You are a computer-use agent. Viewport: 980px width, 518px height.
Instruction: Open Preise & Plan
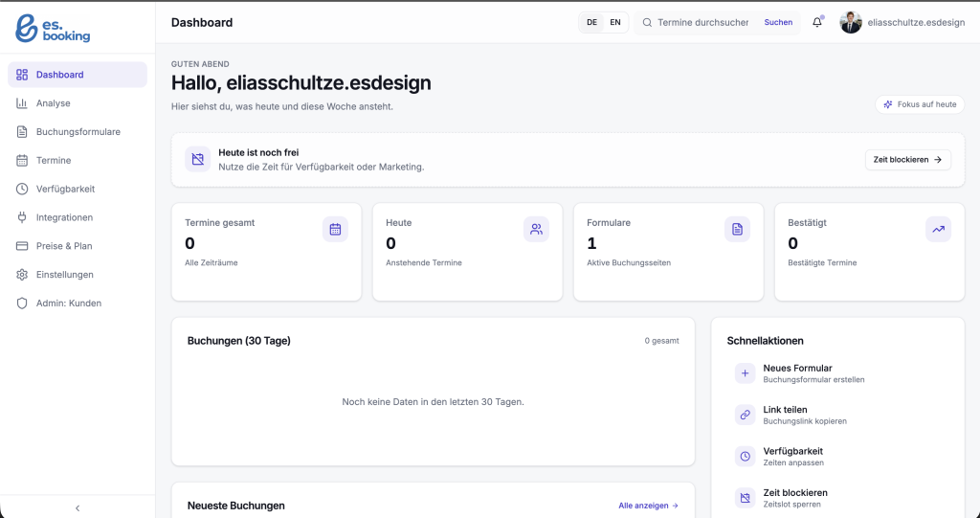coord(78,246)
